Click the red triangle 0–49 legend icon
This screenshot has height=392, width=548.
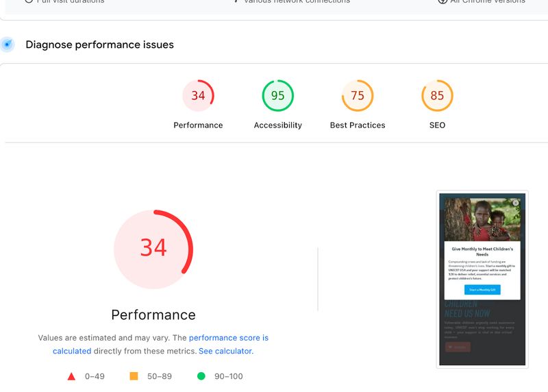pyautogui.click(x=71, y=376)
